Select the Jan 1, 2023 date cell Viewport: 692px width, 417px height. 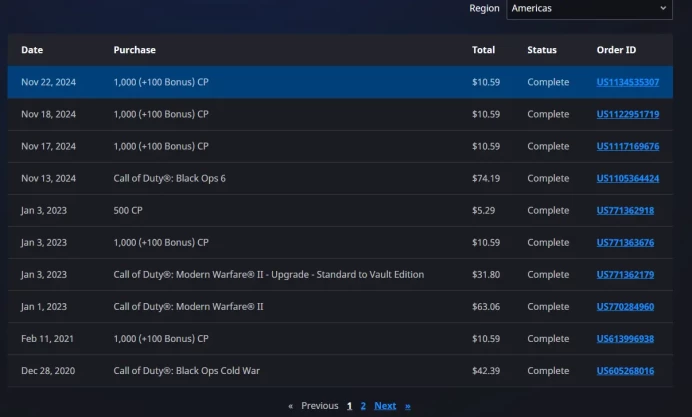coord(44,307)
